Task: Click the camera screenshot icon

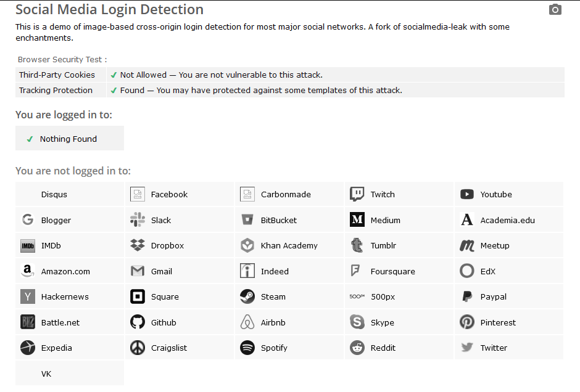Action: coord(555,10)
